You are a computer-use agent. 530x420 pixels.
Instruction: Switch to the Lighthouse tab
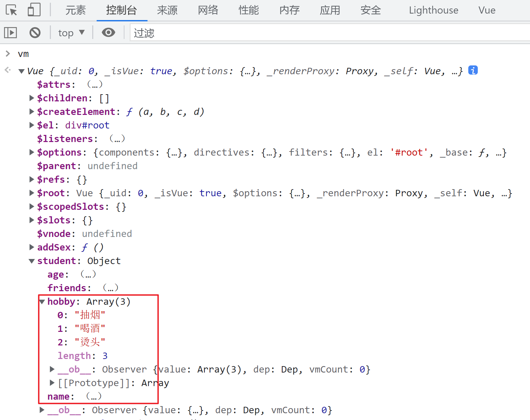433,10
